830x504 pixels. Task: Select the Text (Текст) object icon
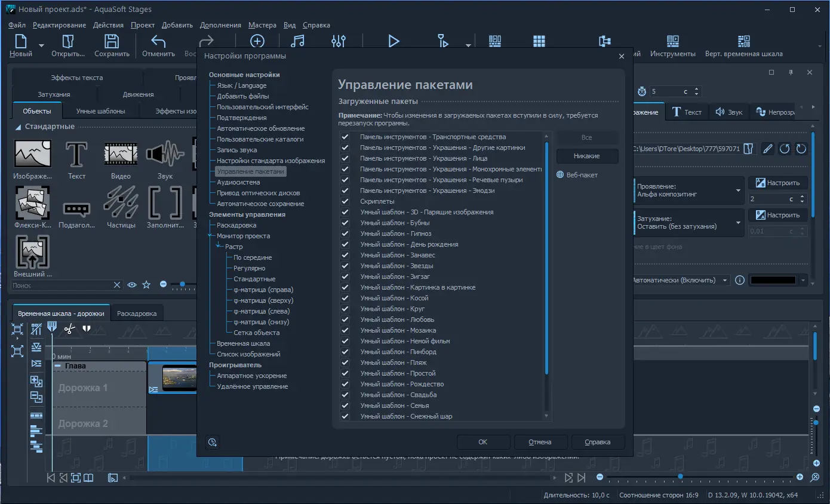click(x=76, y=154)
